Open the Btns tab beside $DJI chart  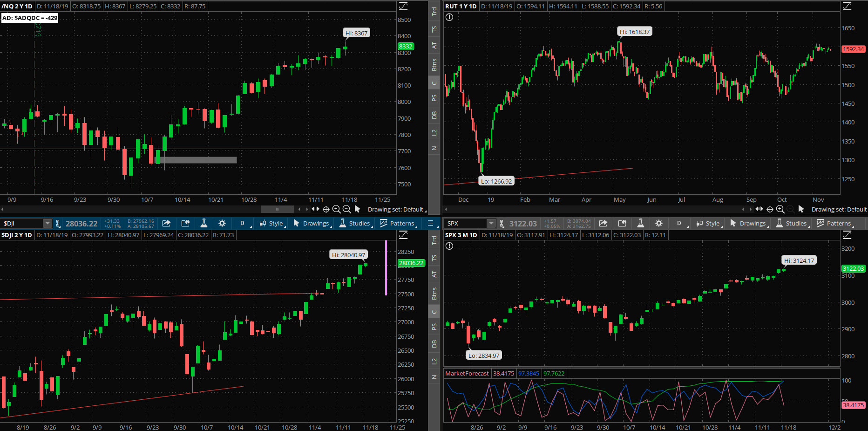(x=434, y=294)
